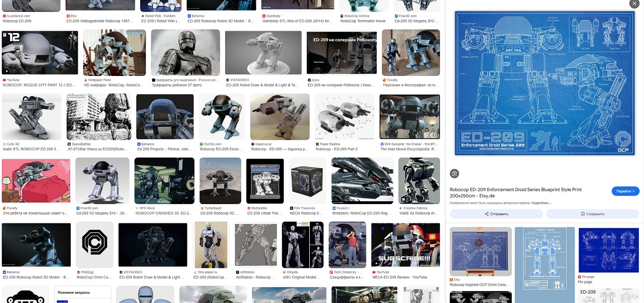
Task: Open the NECA ED-209 Review SUBSCRIBE thumbnail
Action: click(x=405, y=245)
